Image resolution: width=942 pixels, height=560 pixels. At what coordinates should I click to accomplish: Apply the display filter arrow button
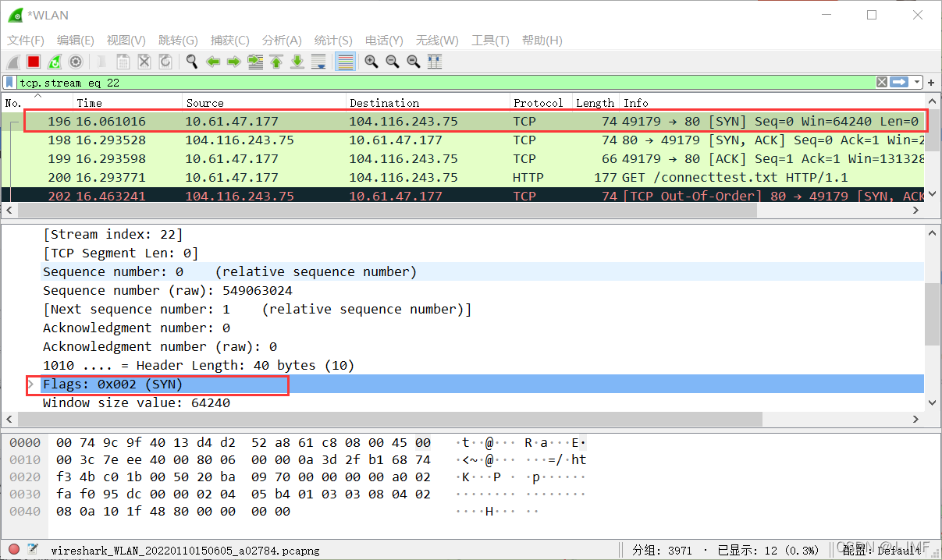pos(900,83)
